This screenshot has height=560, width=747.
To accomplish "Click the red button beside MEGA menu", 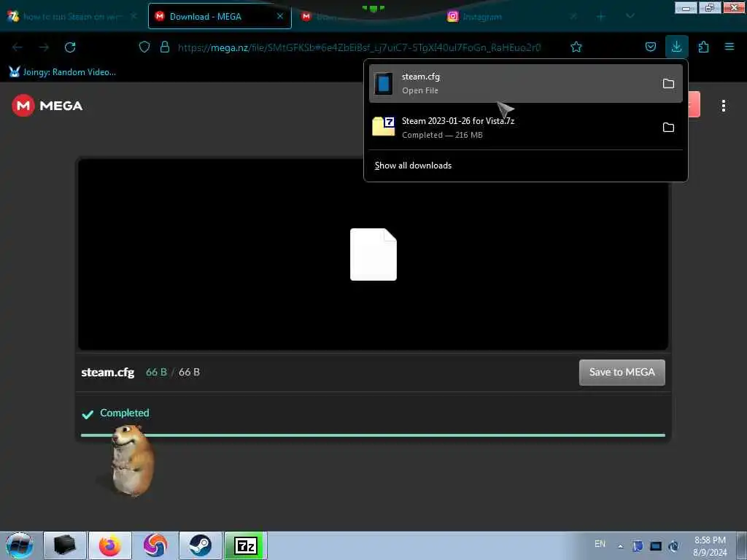I will 694,104.
